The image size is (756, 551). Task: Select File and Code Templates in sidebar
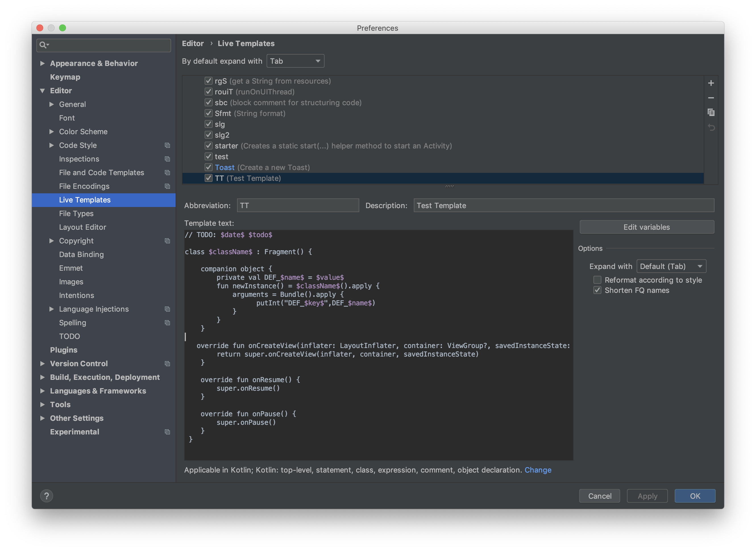(101, 173)
